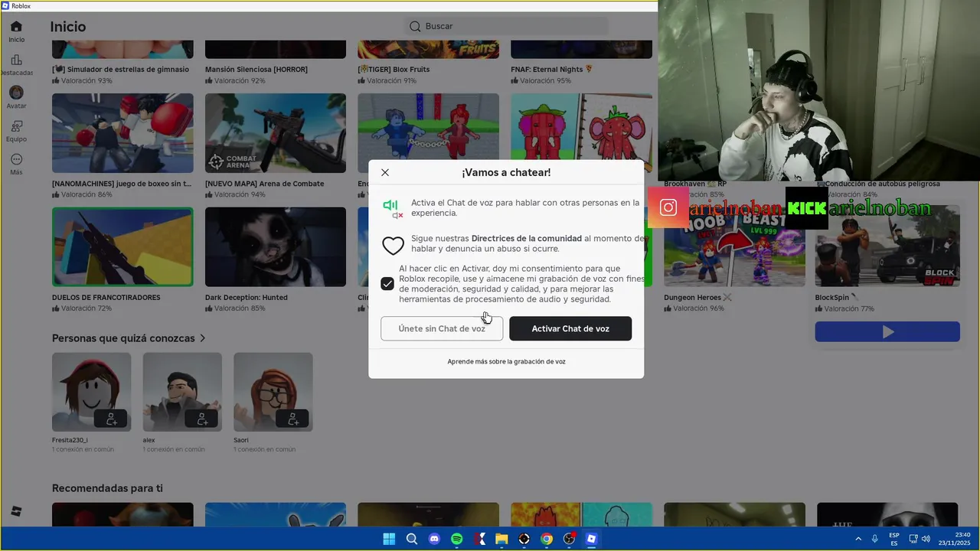Open the Avatar sidebar item
Image resolution: width=980 pixels, height=551 pixels.
[16, 97]
